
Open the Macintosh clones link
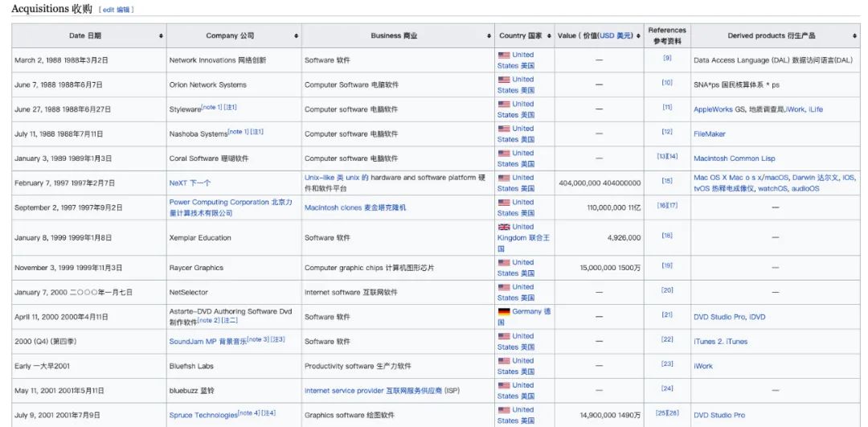pos(355,207)
